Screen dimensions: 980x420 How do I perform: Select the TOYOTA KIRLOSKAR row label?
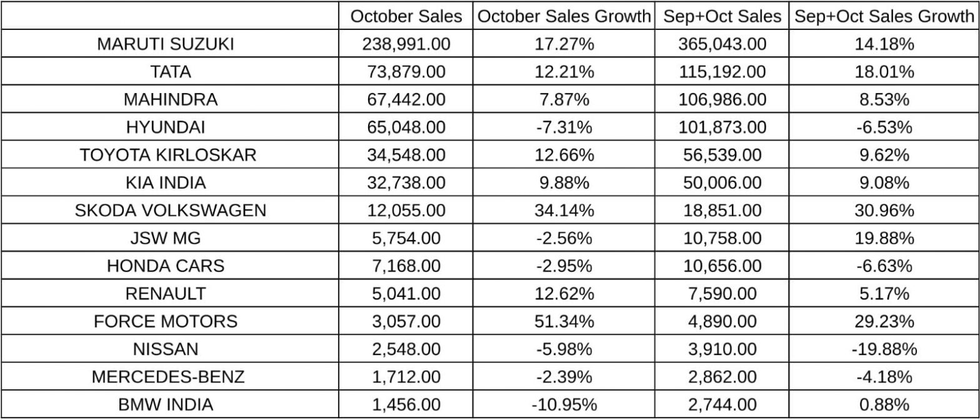168,155
